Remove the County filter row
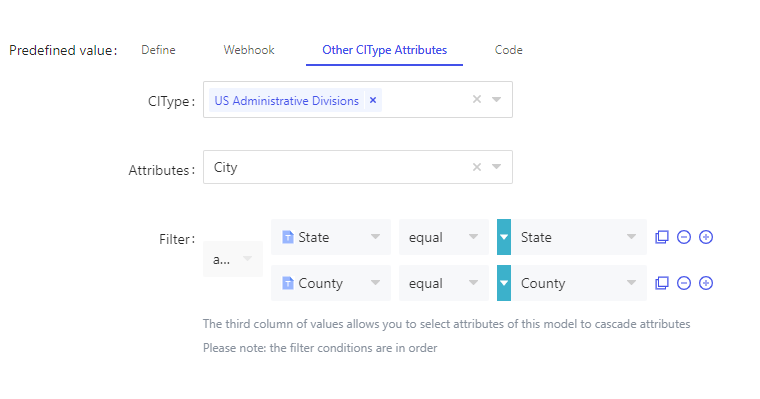Screen dimensions: 760x399 [x=684, y=283]
